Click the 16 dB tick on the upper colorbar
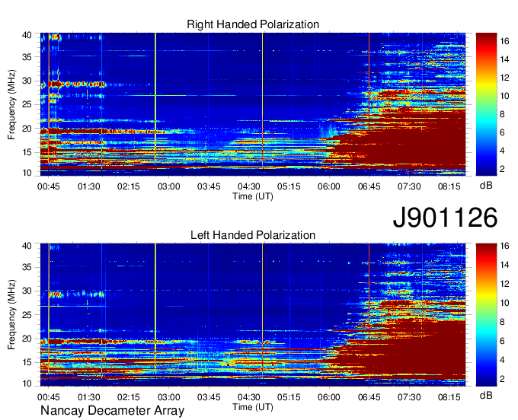The image size is (518, 420). (x=504, y=41)
